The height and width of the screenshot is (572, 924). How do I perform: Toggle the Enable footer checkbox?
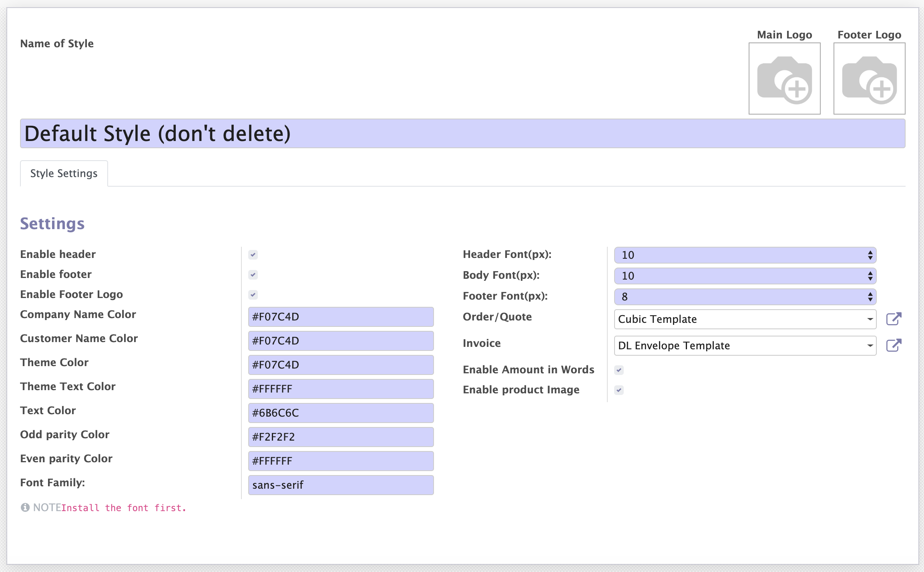253,275
